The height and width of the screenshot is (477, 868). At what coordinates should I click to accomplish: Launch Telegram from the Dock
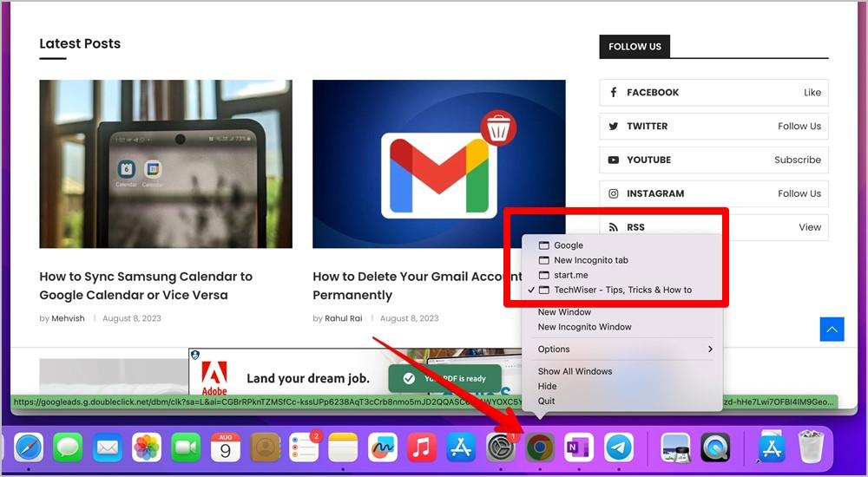[x=619, y=448]
